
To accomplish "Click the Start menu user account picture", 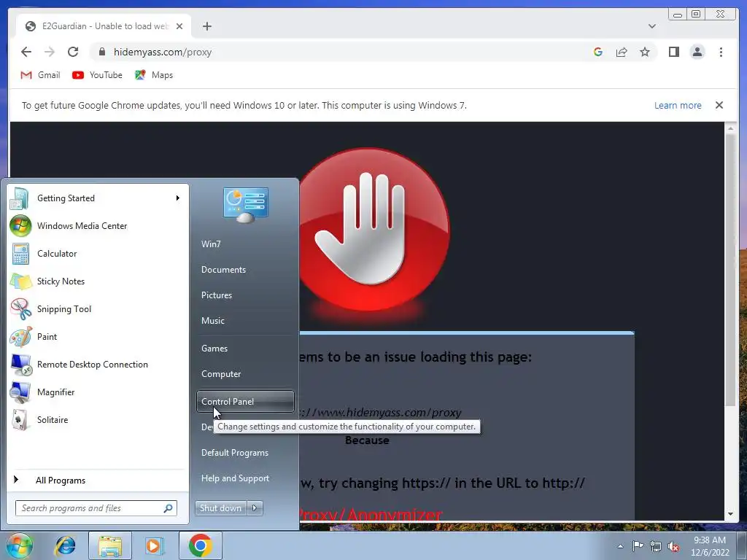I will click(x=245, y=205).
